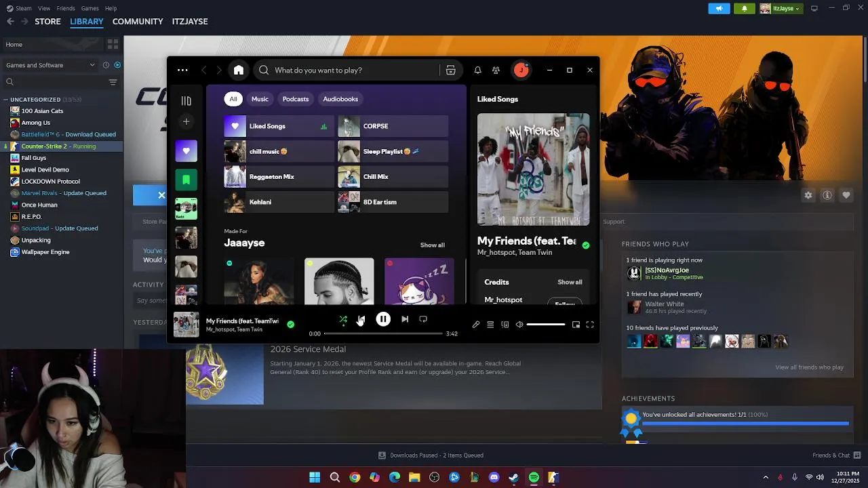Open Spotify three-dot main menu
This screenshot has width=868, height=488.
point(182,70)
